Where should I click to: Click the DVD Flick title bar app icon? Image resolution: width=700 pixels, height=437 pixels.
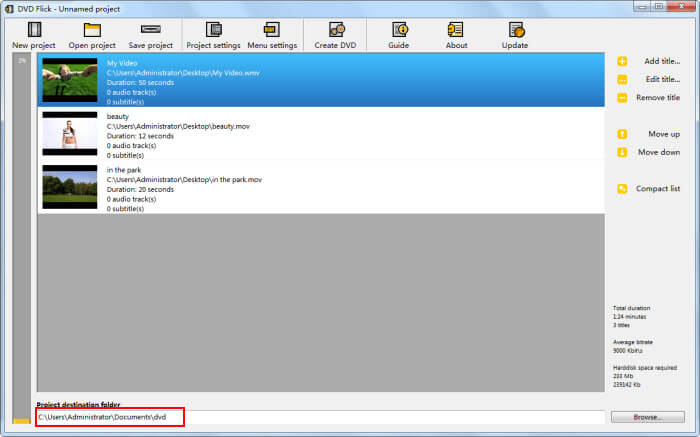tap(9, 8)
